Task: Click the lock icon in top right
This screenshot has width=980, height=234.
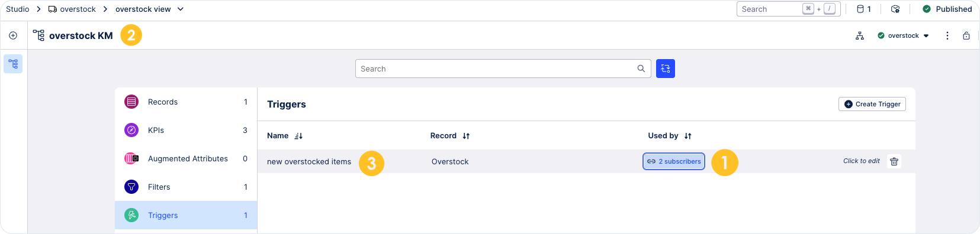Action: coord(966,36)
